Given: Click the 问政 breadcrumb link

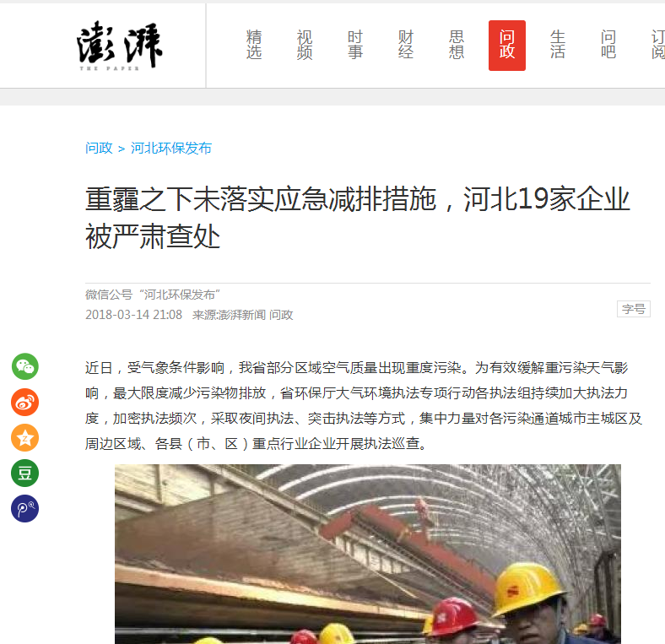Looking at the screenshot, I should (99, 148).
